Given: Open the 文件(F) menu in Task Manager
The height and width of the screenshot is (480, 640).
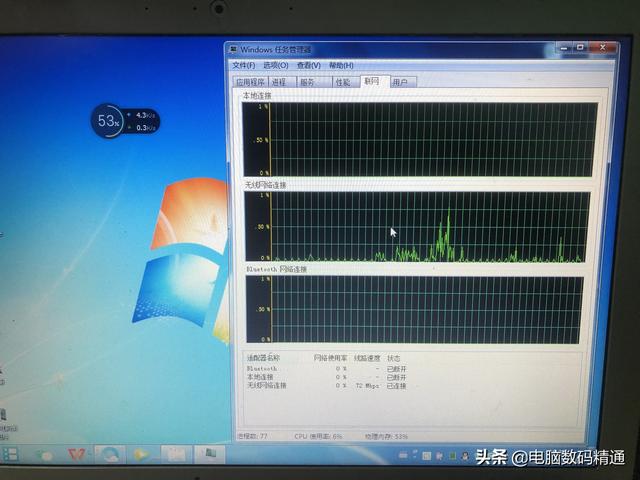Looking at the screenshot, I should pyautogui.click(x=244, y=65).
